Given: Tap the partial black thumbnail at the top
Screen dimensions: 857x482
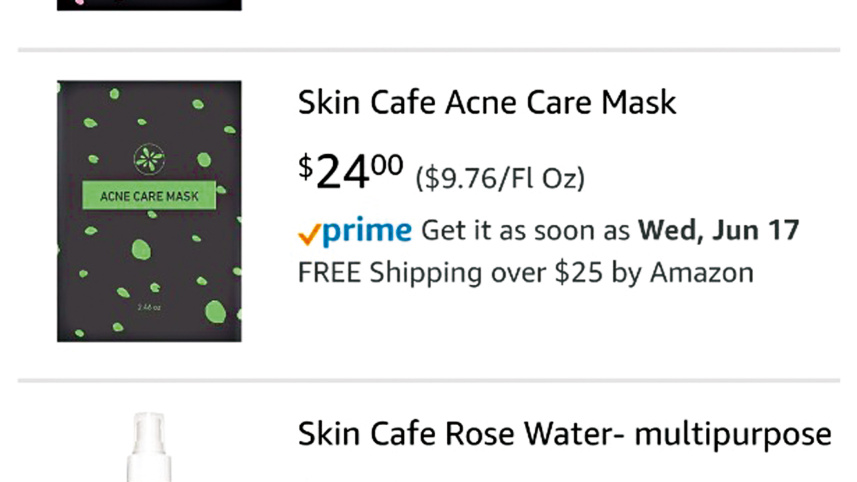Looking at the screenshot, I should [x=149, y=4].
